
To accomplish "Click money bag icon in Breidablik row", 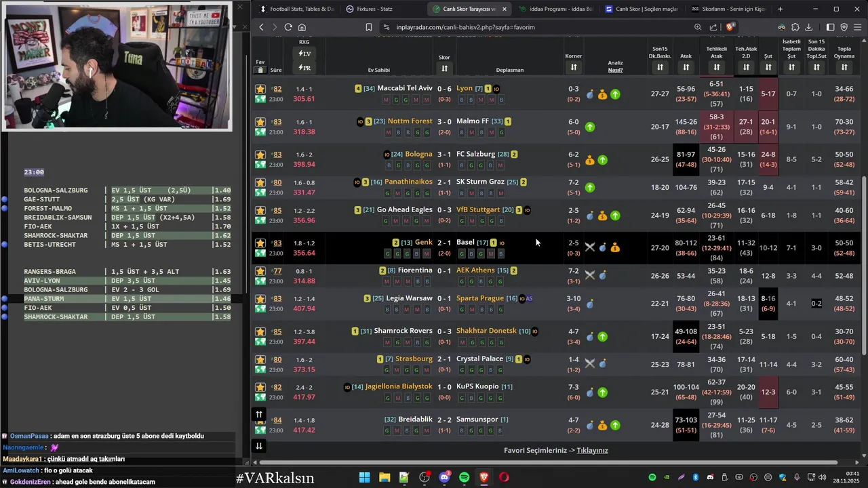I will pos(603,426).
